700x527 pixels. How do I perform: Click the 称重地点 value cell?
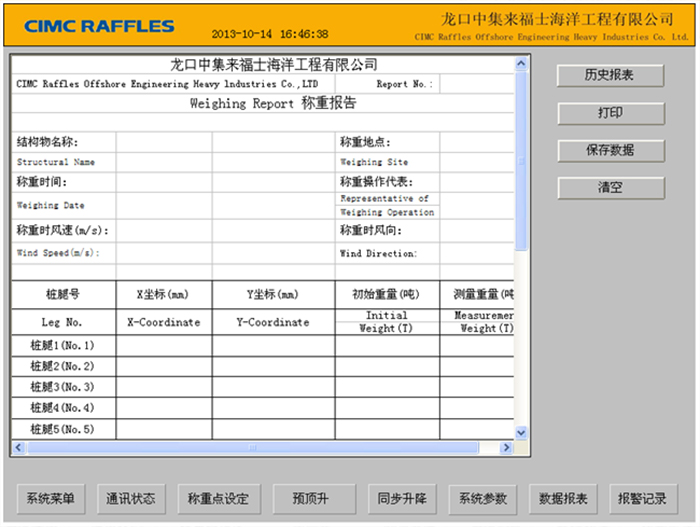pyautogui.click(x=477, y=142)
